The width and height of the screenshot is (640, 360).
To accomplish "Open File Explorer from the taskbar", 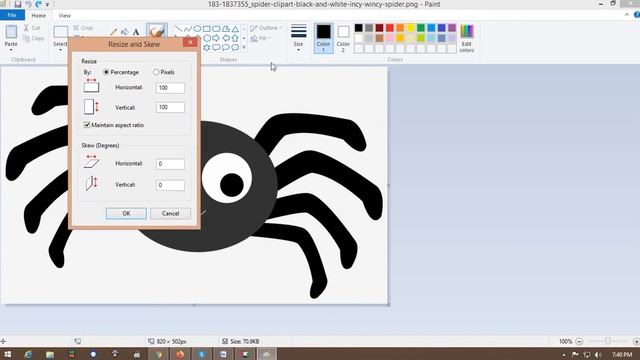I will click(x=50, y=354).
